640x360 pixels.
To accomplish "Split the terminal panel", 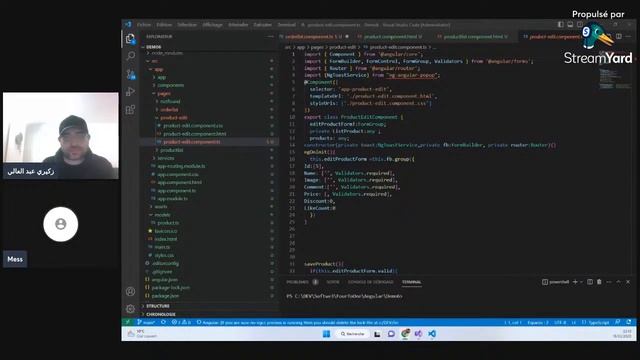I will [590, 282].
